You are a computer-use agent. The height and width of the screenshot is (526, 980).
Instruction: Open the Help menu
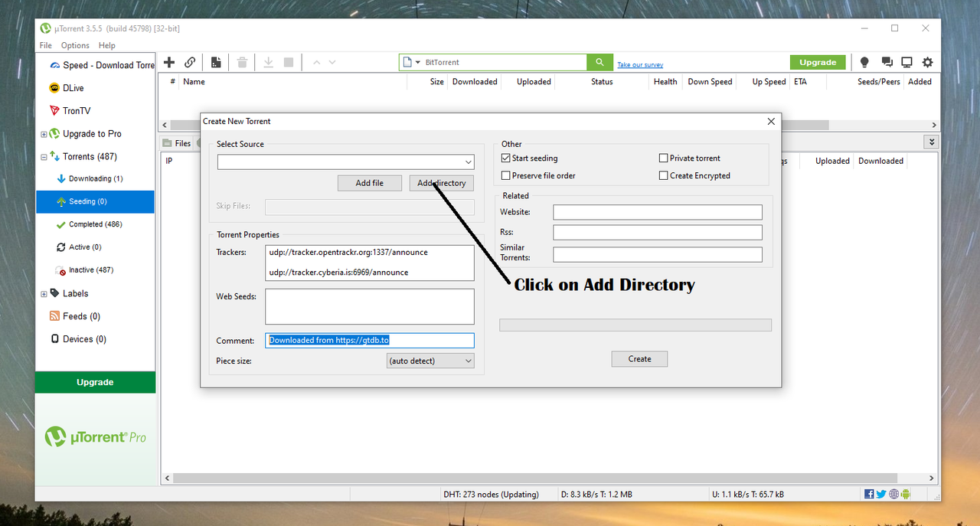pyautogui.click(x=107, y=45)
